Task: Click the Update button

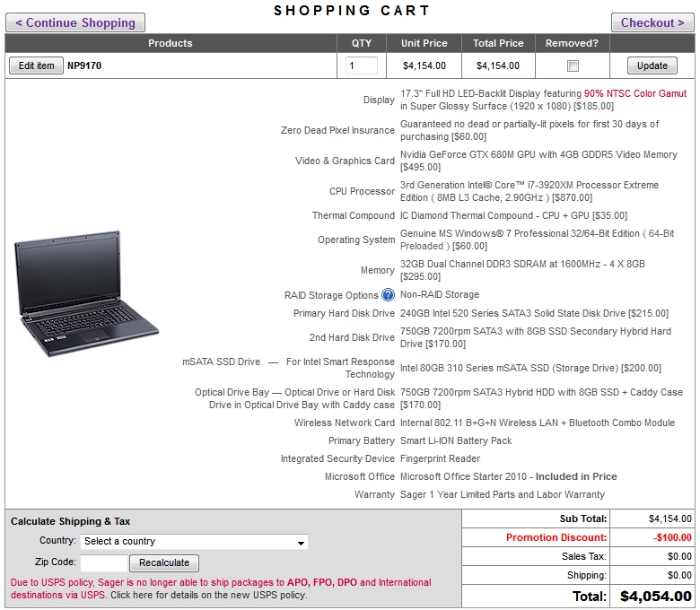Action: coord(652,65)
